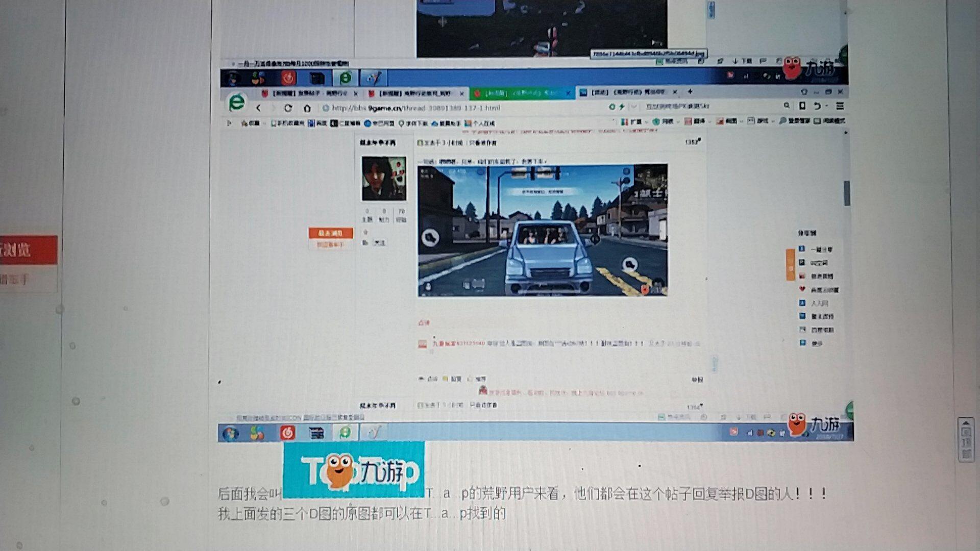Viewport: 980px width, 551px height.
Task: Close the first 【新提醒】 tab
Action: pyautogui.click(x=356, y=94)
